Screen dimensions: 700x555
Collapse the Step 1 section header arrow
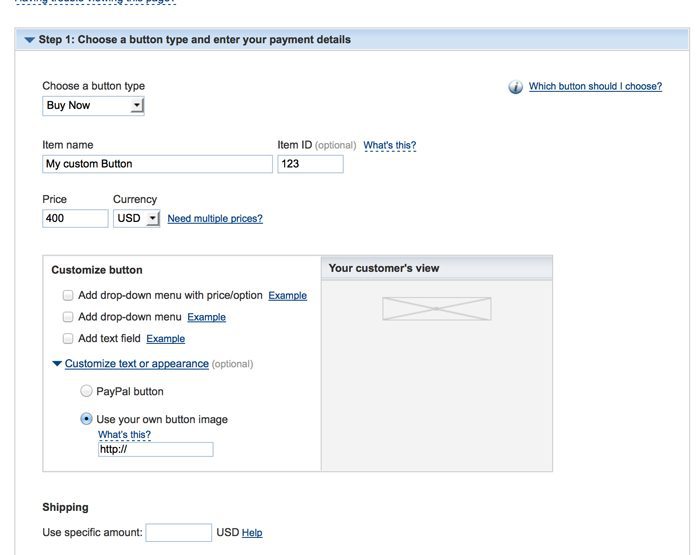coord(29,40)
